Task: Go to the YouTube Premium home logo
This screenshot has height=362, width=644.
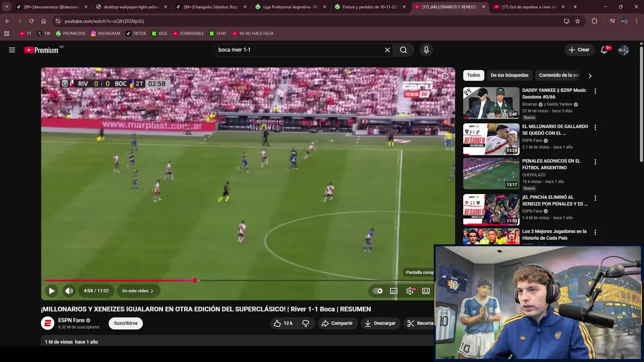Action: [41, 50]
